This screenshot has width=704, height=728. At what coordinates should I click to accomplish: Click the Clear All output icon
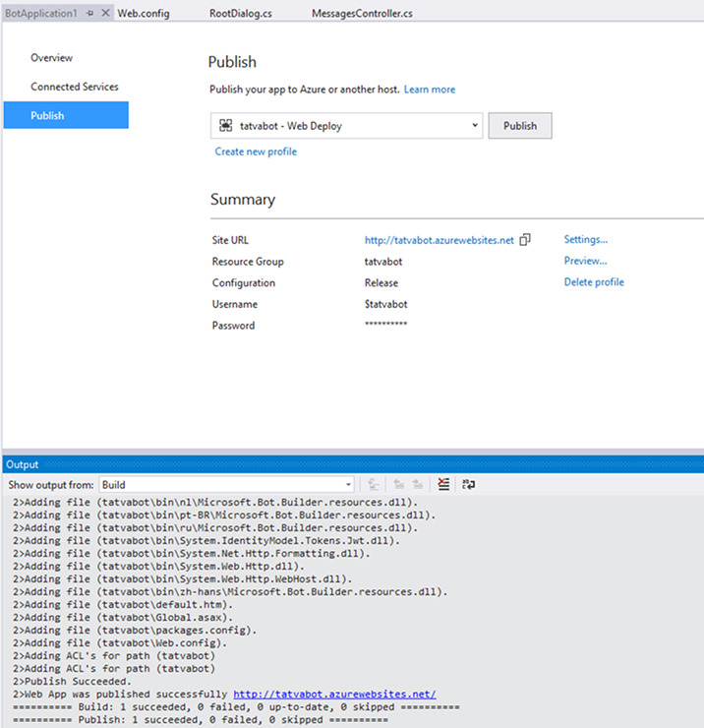pyautogui.click(x=443, y=484)
